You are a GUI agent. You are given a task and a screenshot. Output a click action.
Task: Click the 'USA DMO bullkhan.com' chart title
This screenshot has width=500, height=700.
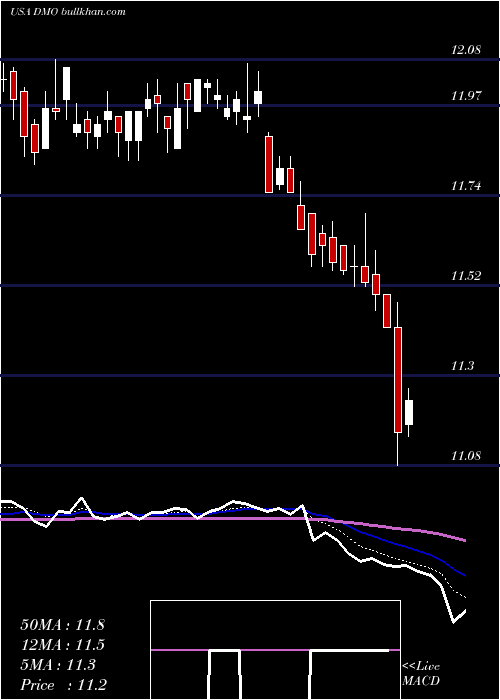pyautogui.click(x=67, y=12)
